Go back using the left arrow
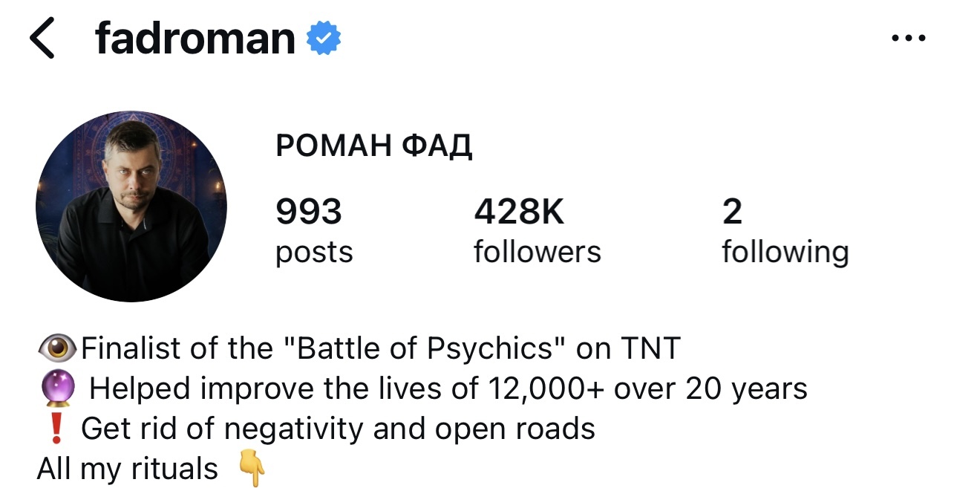This screenshot has width=980, height=488. point(42,39)
